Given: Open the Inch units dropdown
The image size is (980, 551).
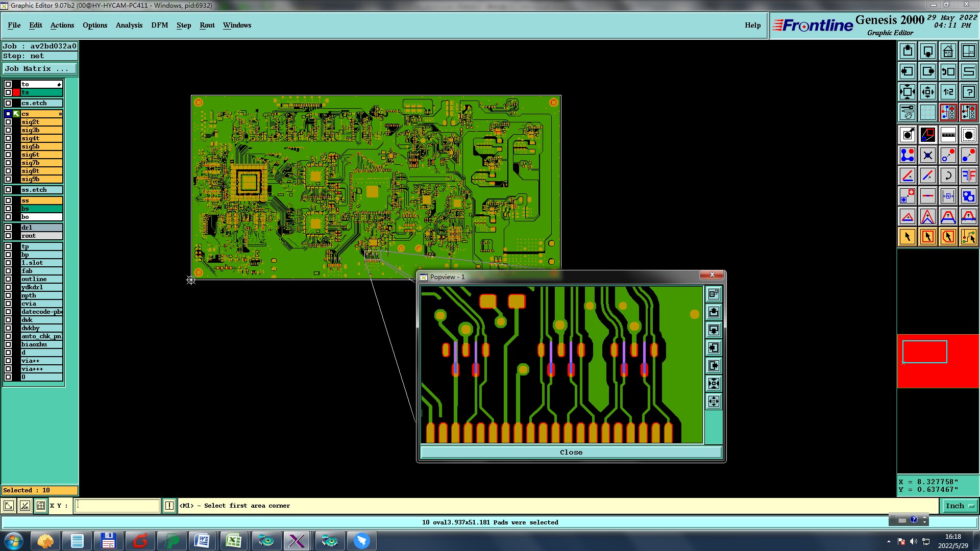Looking at the screenshot, I should (960, 506).
